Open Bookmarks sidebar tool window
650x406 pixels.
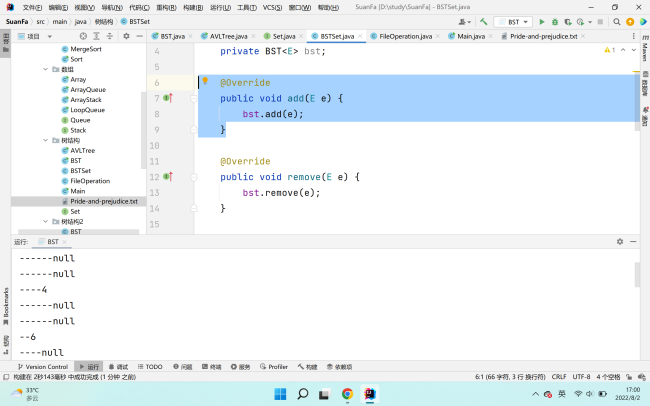click(6, 306)
